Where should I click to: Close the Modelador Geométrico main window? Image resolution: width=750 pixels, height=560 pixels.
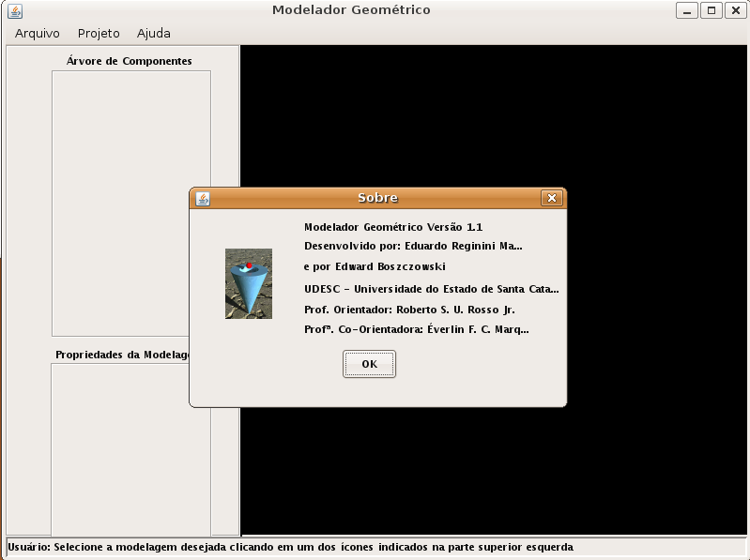(x=735, y=10)
